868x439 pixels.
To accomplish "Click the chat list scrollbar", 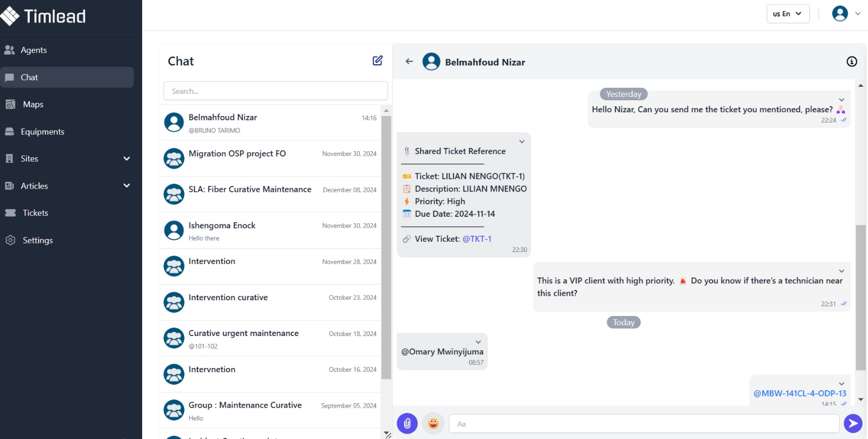I will 386,244.
